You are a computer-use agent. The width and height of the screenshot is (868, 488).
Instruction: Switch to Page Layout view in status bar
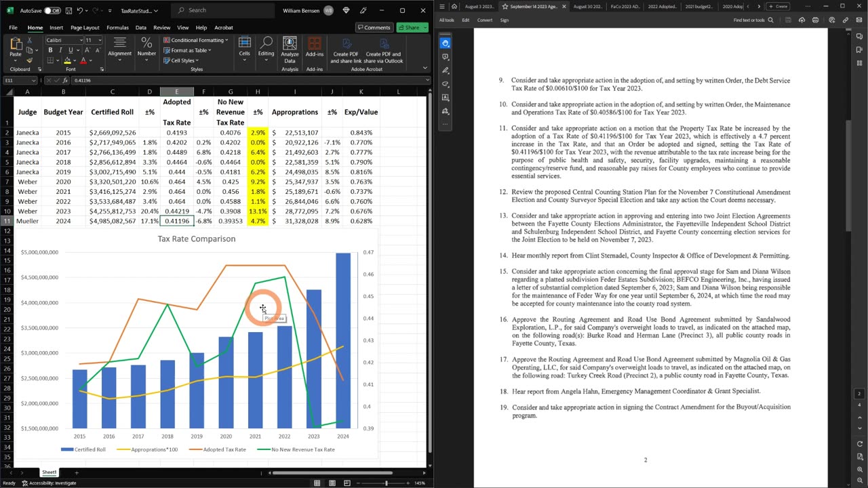(x=331, y=483)
